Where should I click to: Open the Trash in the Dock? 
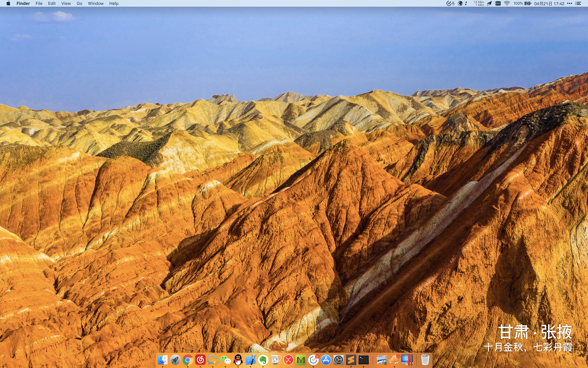(425, 360)
